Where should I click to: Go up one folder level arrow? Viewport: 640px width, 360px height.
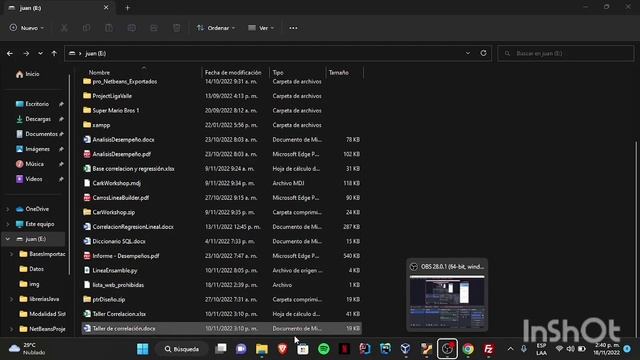tap(54, 53)
